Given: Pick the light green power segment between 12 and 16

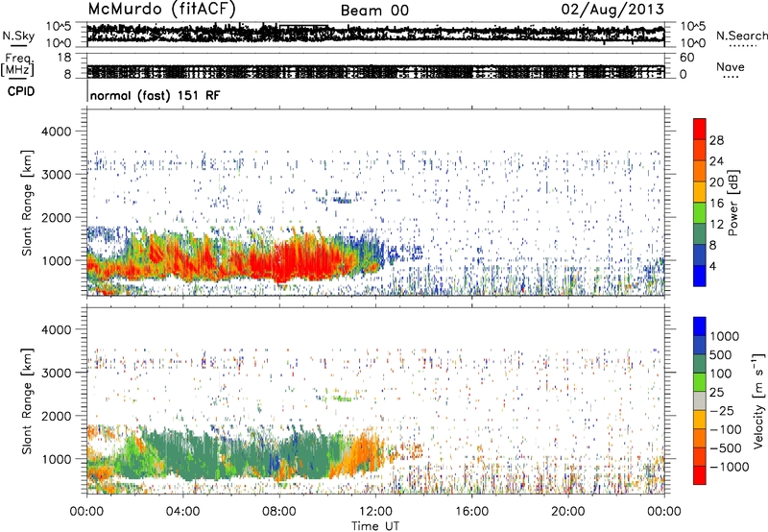Looking at the screenshot, I should [700, 212].
